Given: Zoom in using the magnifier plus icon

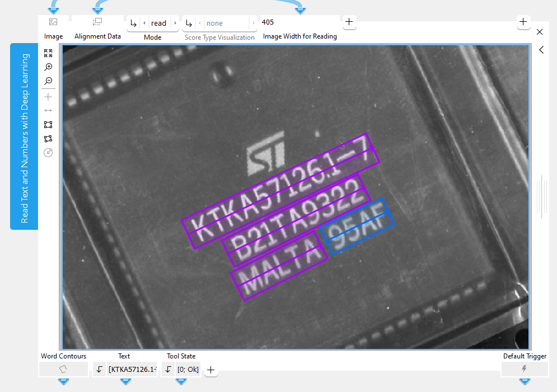Looking at the screenshot, I should click(48, 67).
